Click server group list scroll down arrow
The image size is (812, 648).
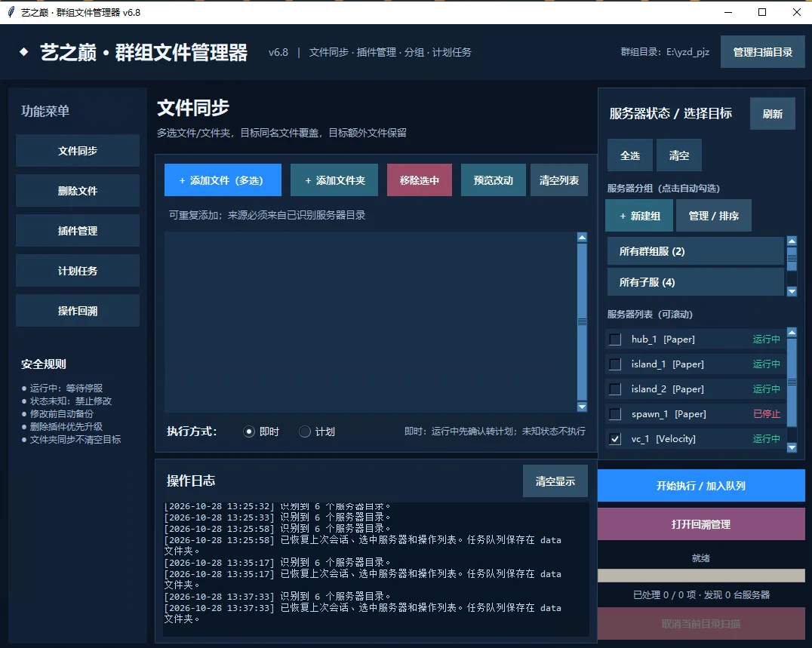click(x=792, y=291)
